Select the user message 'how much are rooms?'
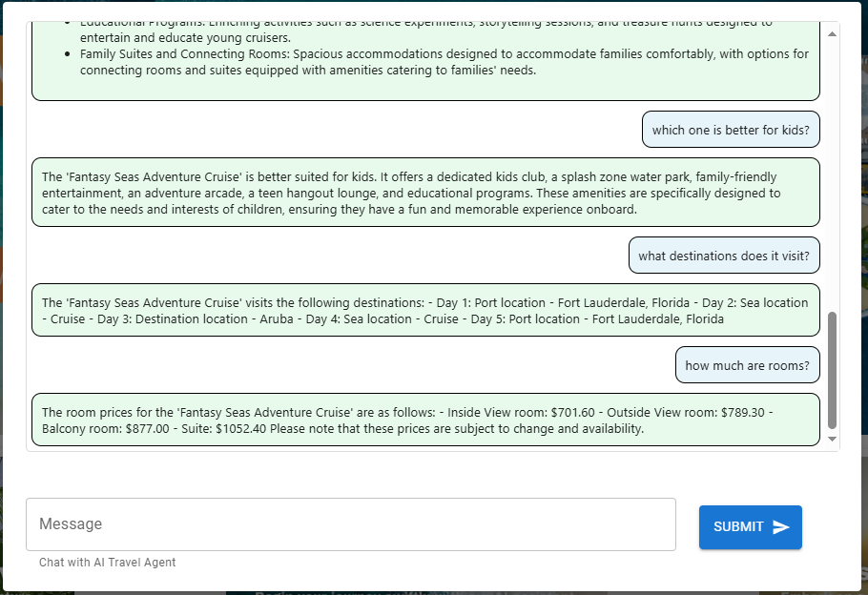This screenshot has height=595, width=868. click(x=747, y=364)
